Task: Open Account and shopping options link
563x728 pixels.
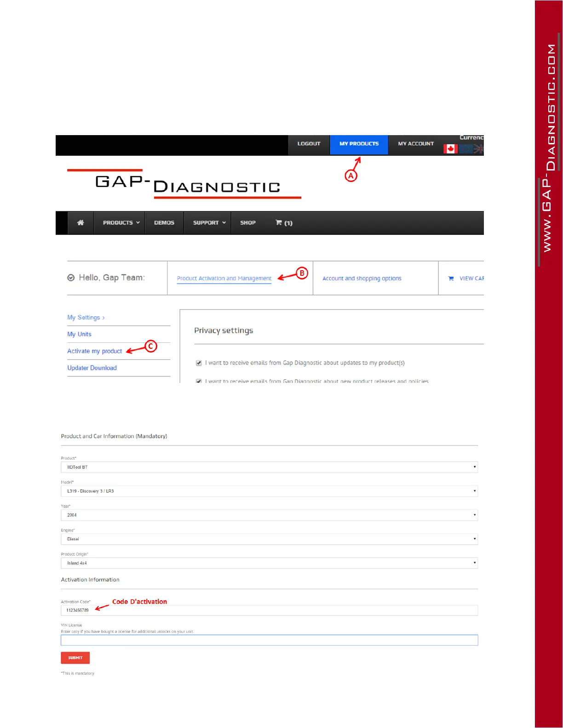Action: [362, 279]
